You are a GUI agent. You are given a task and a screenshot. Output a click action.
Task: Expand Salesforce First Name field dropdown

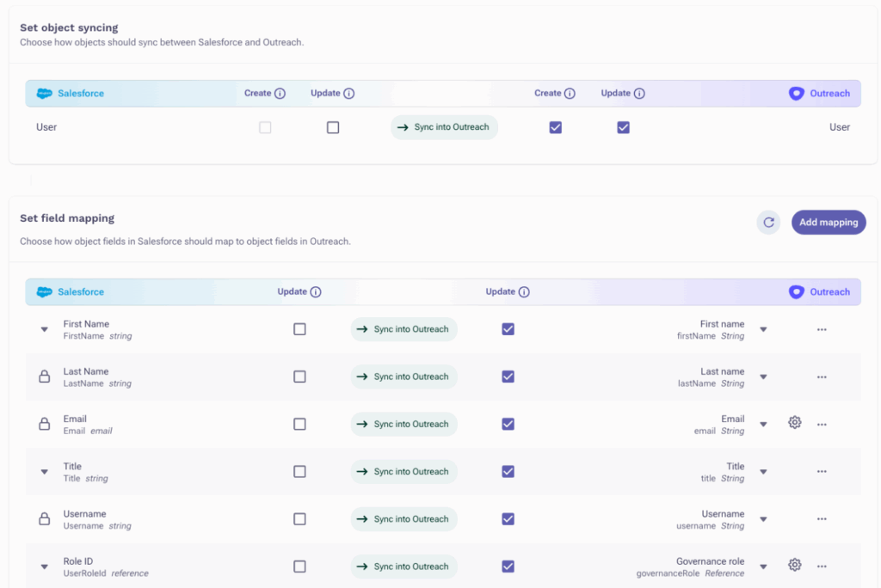pyautogui.click(x=45, y=329)
